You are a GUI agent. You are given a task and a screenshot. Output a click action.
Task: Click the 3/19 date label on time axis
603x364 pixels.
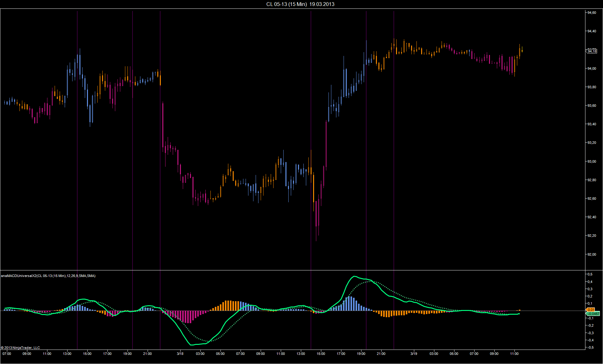(x=414, y=354)
